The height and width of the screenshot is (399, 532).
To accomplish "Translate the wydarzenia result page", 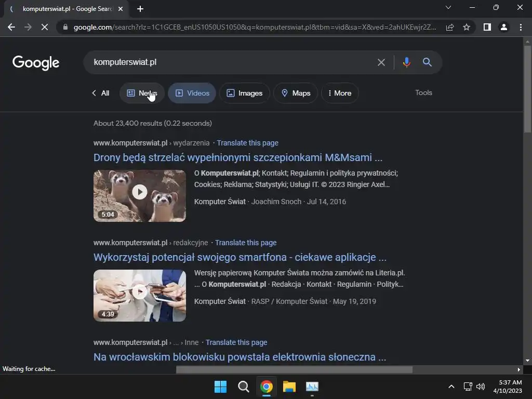I will pyautogui.click(x=248, y=143).
